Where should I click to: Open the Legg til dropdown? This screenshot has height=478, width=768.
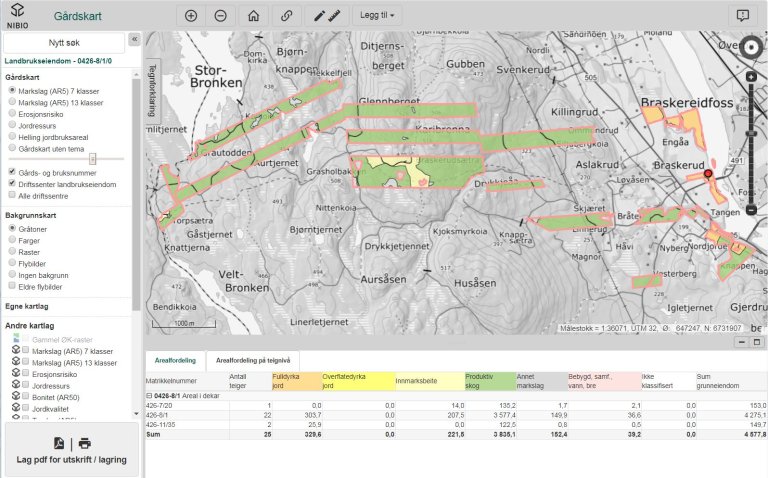point(375,16)
